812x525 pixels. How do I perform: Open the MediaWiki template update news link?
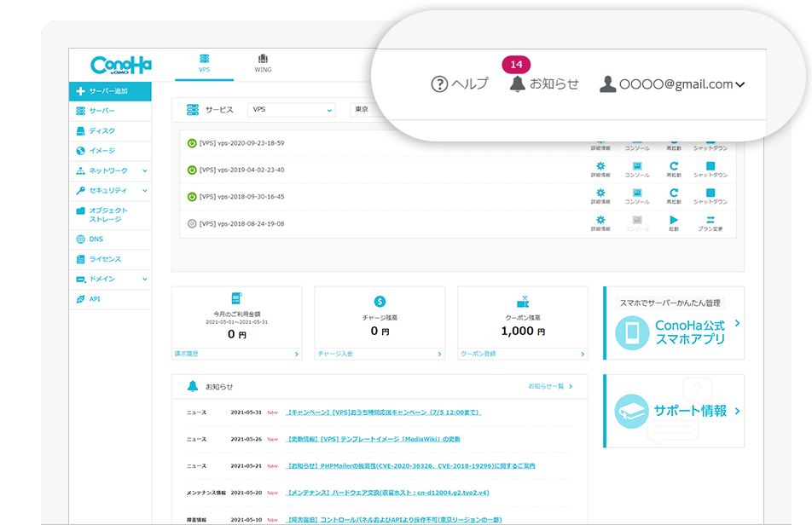coord(374,439)
